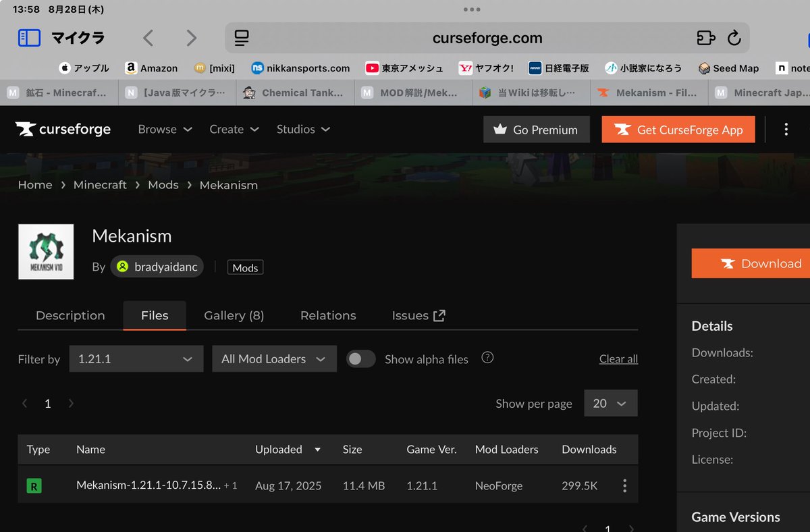This screenshot has width=810, height=532.
Task: Open the 1.21.1 version filter dropdown
Action: (x=136, y=358)
